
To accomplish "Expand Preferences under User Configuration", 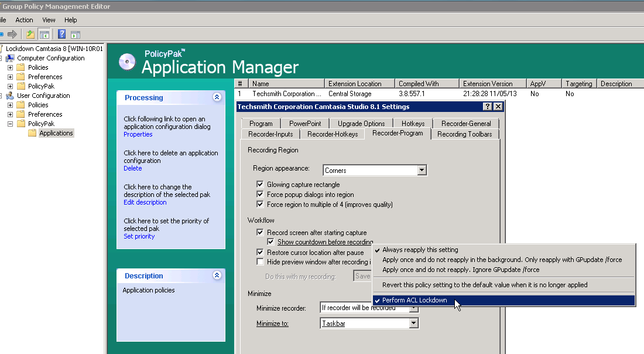I will pos(11,114).
